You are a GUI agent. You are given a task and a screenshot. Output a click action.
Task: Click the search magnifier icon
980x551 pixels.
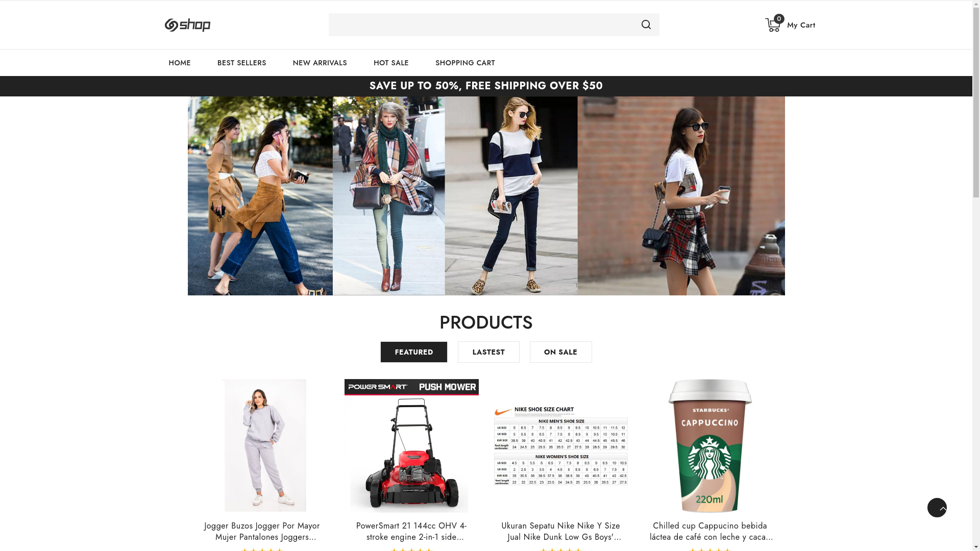point(646,24)
